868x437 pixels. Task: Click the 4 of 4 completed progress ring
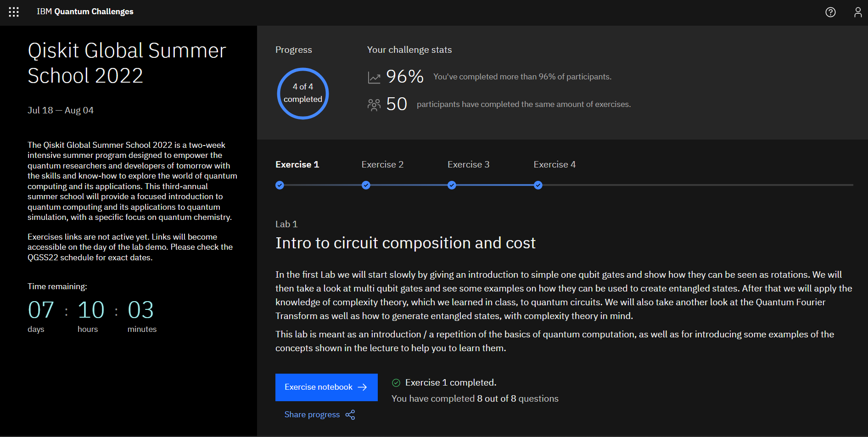[x=303, y=93]
